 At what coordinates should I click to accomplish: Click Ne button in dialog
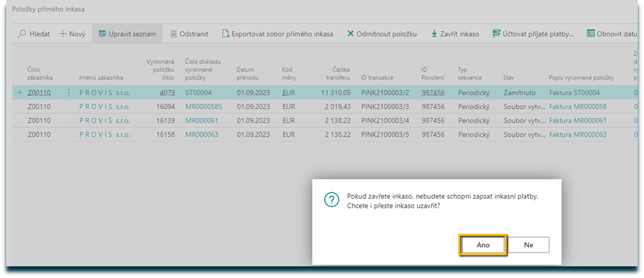(528, 245)
